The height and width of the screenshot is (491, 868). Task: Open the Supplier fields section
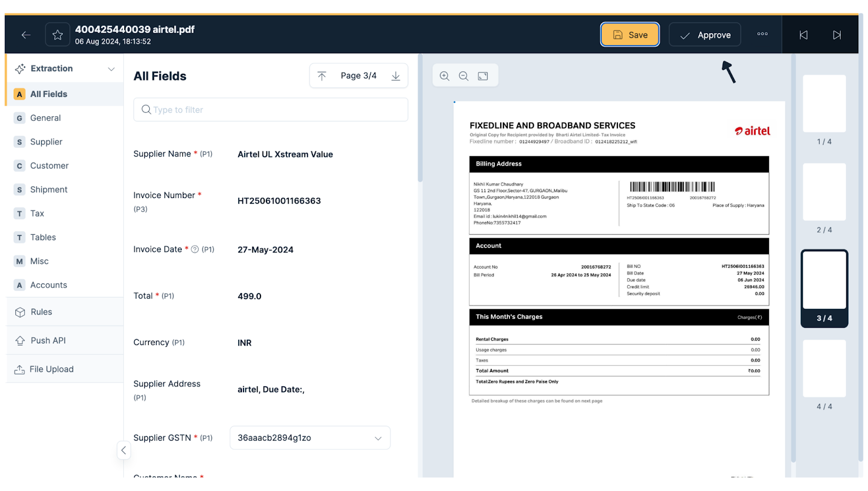(x=65, y=142)
